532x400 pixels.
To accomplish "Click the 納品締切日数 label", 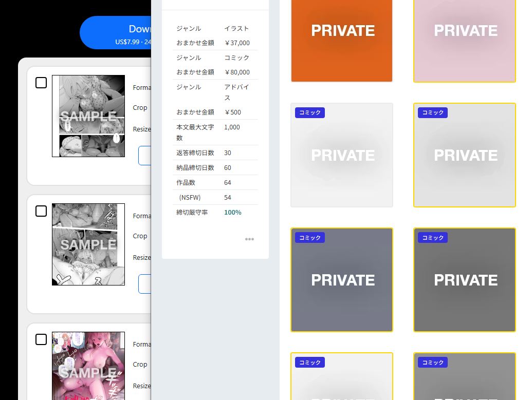I will 195,168.
